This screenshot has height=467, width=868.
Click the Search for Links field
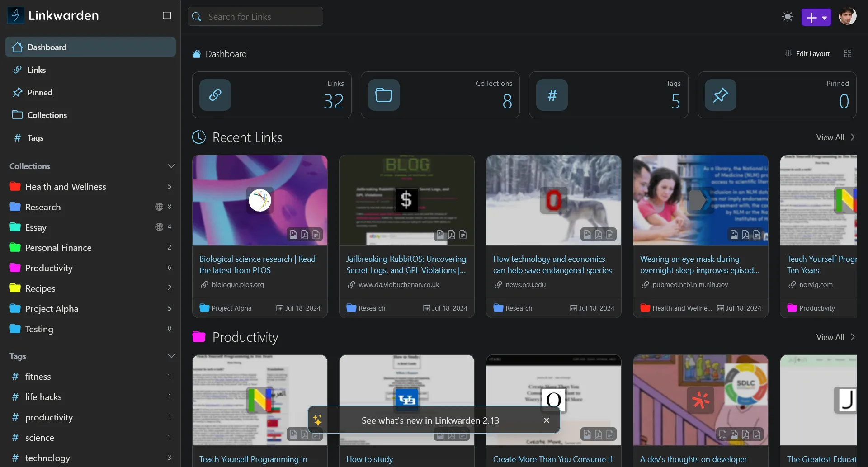pos(255,17)
